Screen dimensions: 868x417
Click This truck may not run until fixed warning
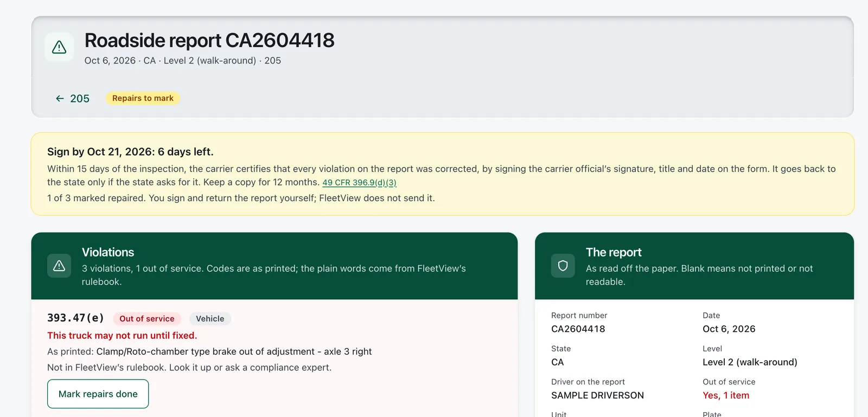(x=122, y=336)
